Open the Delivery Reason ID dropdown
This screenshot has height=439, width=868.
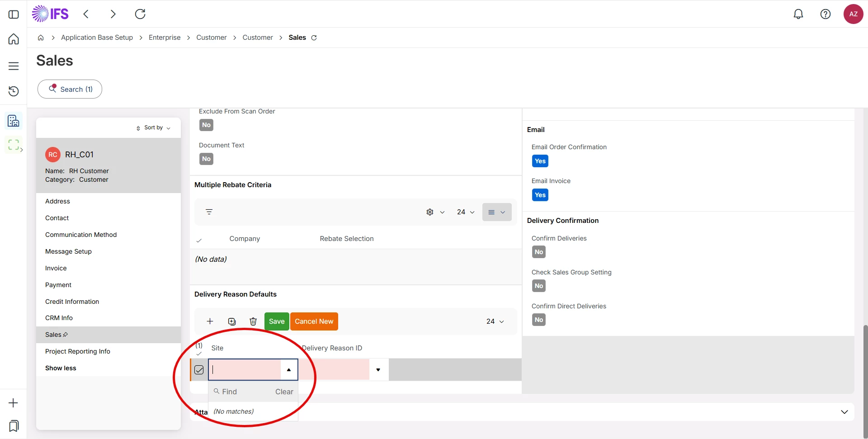coord(378,370)
